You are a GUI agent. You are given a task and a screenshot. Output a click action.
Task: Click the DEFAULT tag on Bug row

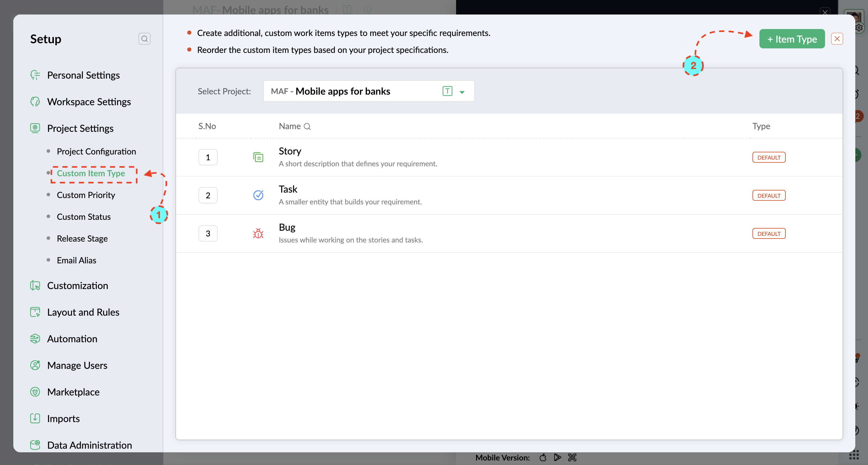click(768, 233)
